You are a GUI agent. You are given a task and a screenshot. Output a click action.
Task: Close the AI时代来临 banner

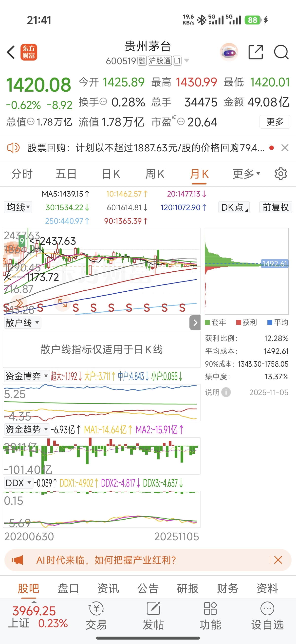pyautogui.click(x=278, y=560)
